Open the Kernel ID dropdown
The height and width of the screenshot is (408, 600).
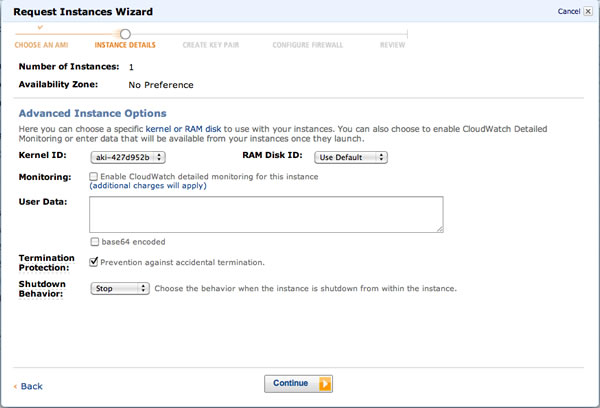tap(127, 157)
